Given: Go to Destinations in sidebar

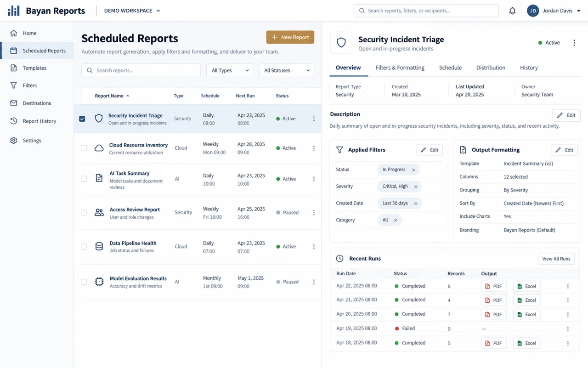Looking at the screenshot, I should click(37, 103).
